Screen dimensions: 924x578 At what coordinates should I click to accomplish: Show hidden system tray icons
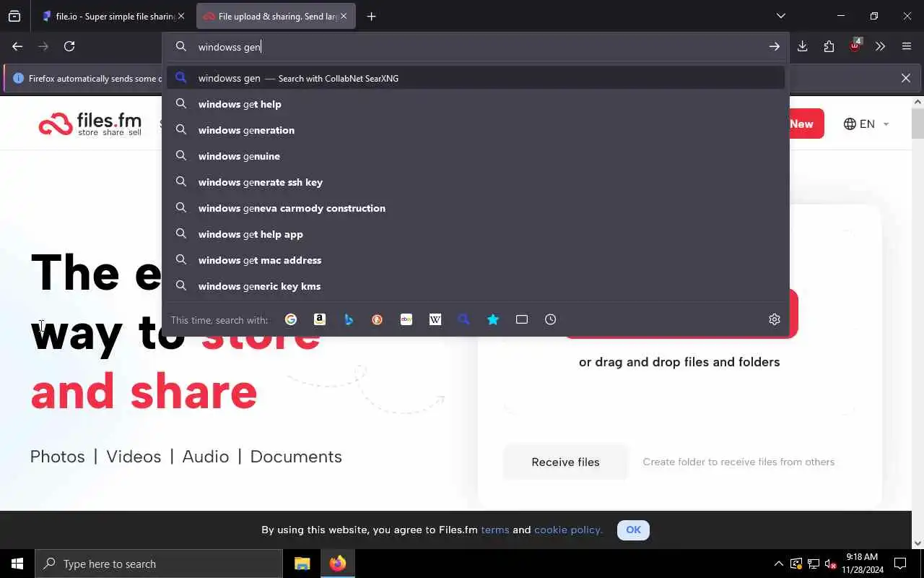tap(778, 564)
